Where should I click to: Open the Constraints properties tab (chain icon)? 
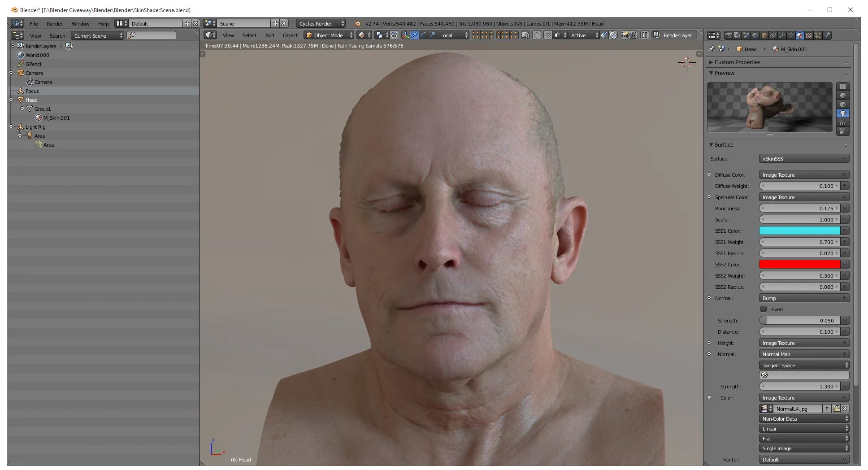pos(773,35)
